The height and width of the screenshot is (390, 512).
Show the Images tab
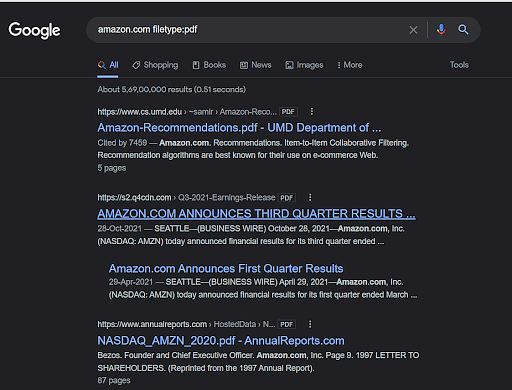(x=304, y=65)
